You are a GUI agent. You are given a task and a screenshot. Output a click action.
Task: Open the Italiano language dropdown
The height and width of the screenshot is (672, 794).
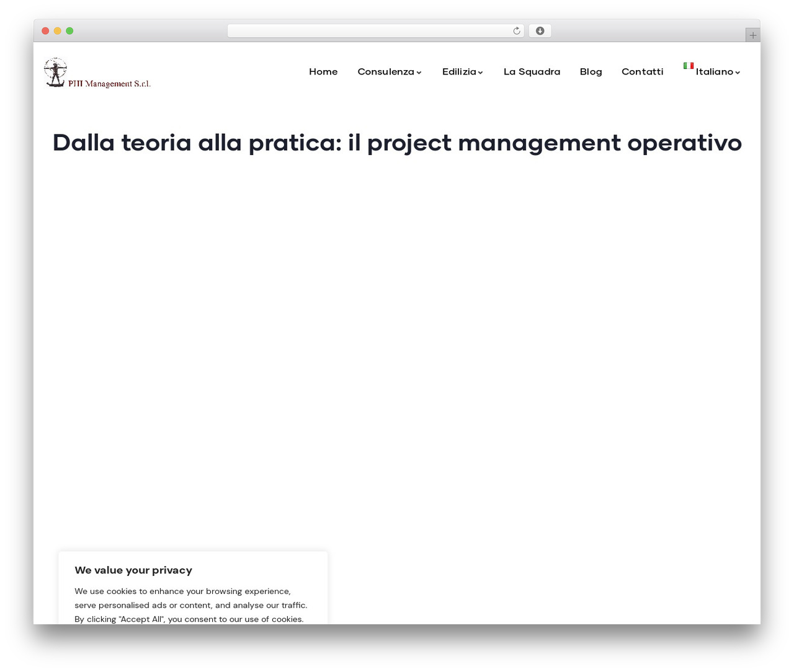[x=712, y=72]
